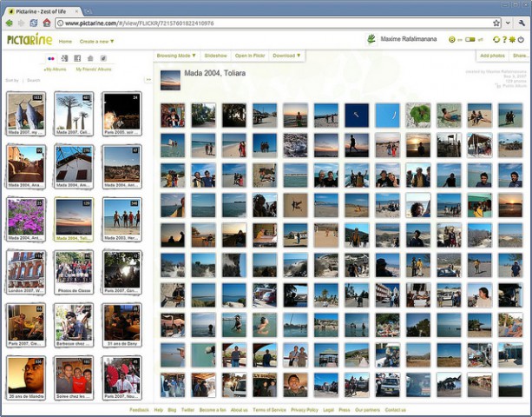The width and height of the screenshot is (532, 417).
Task: Open settings with the gear icon
Action: pyautogui.click(x=512, y=40)
